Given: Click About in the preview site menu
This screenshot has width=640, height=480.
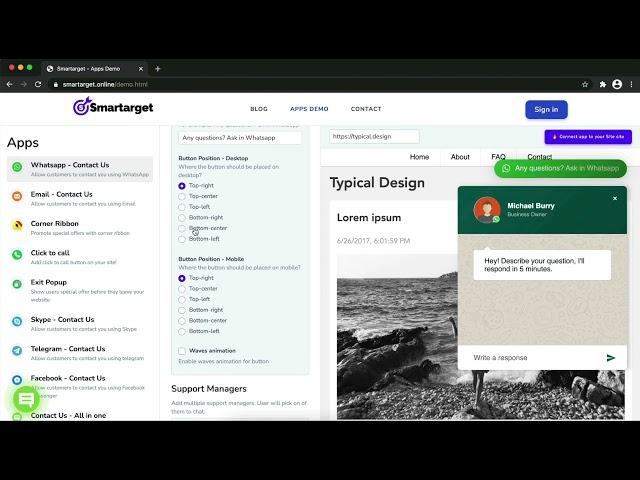Looking at the screenshot, I should pos(460,157).
